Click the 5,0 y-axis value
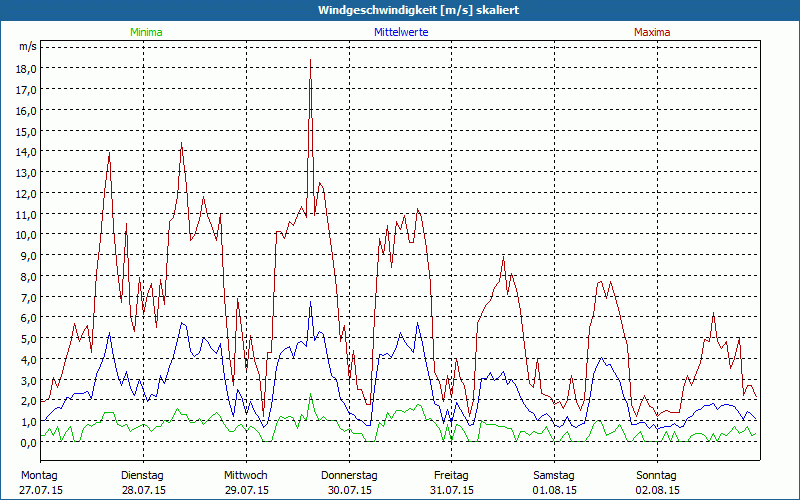This screenshot has height=500, width=800. (29, 339)
